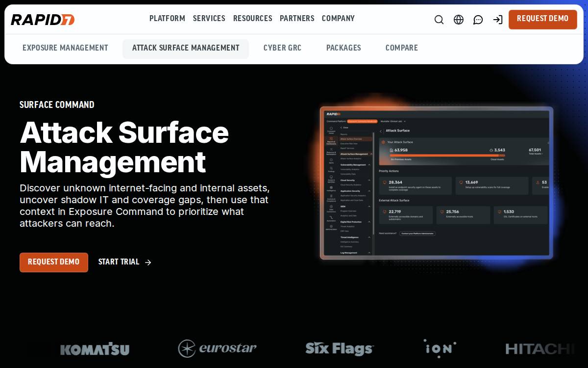Open the Resources menu

pos(253,19)
